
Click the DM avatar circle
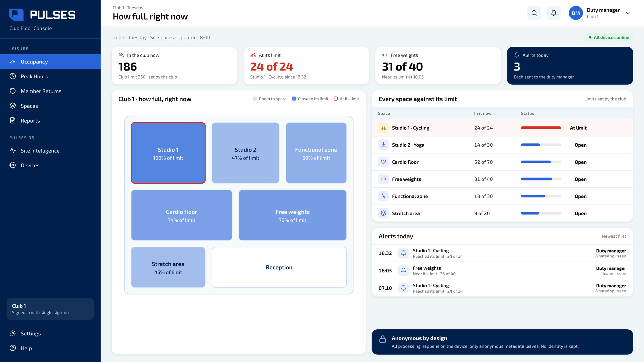click(x=576, y=13)
